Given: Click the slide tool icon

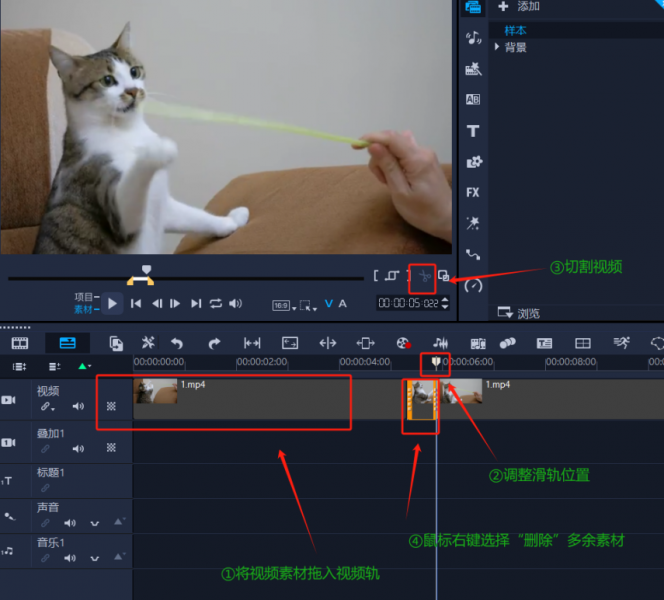Looking at the screenshot, I should 365,343.
